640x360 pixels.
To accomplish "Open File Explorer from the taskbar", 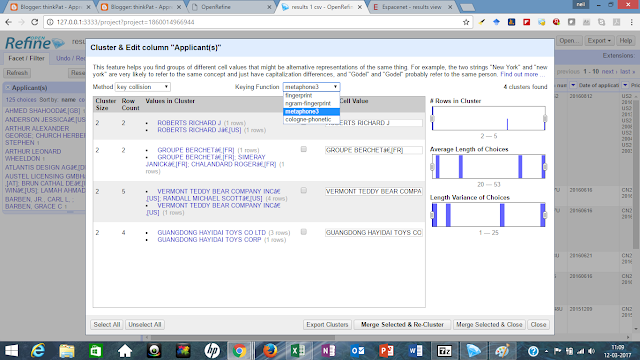I will click(x=67, y=351).
